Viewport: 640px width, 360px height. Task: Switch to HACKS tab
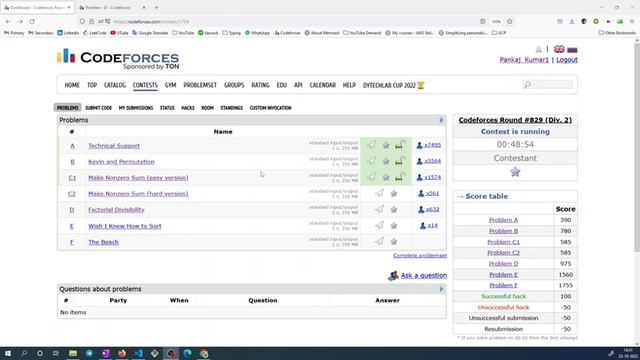[188, 108]
